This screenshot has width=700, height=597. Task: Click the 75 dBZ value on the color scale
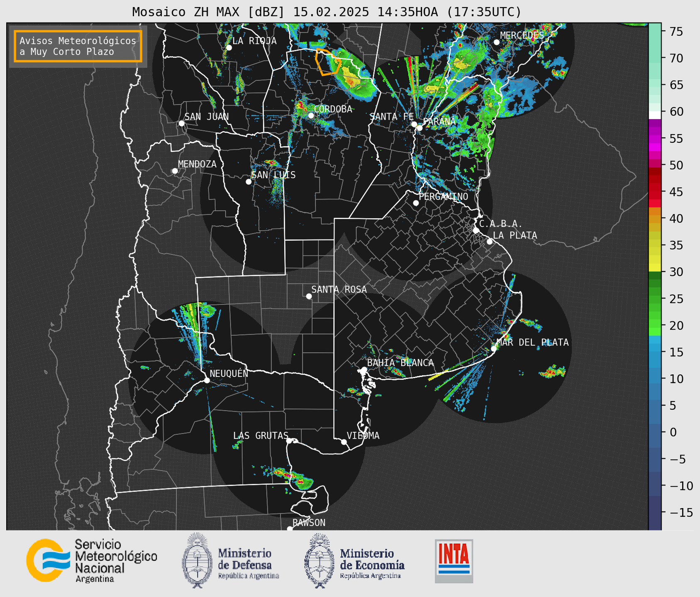(676, 32)
